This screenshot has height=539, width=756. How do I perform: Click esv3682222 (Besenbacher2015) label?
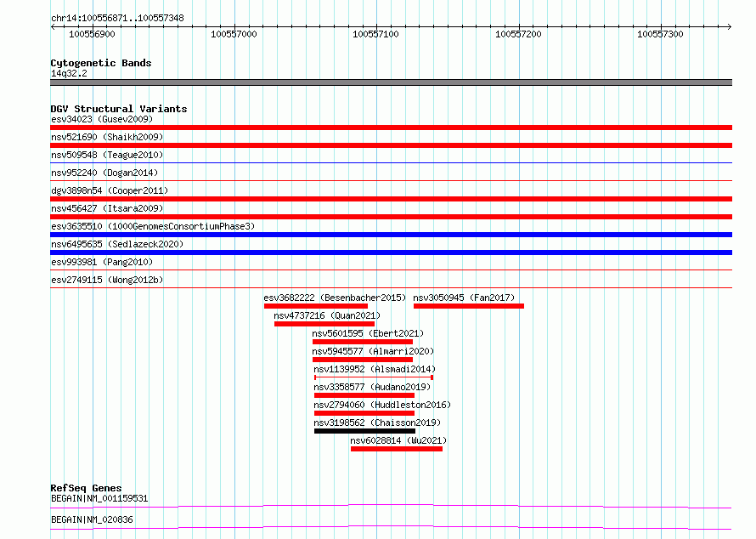335,298
